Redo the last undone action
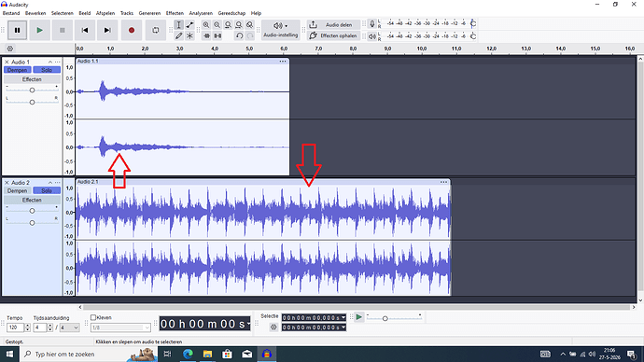This screenshot has height=362, width=644. click(250, 35)
